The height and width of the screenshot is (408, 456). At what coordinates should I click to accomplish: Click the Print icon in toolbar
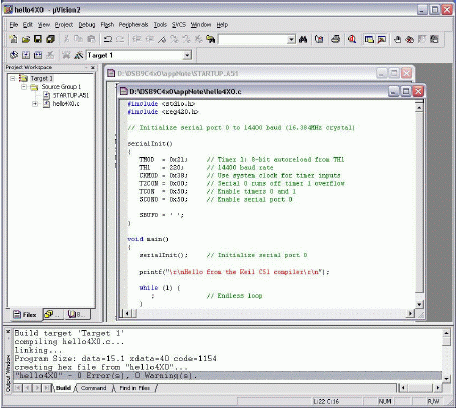click(336, 39)
